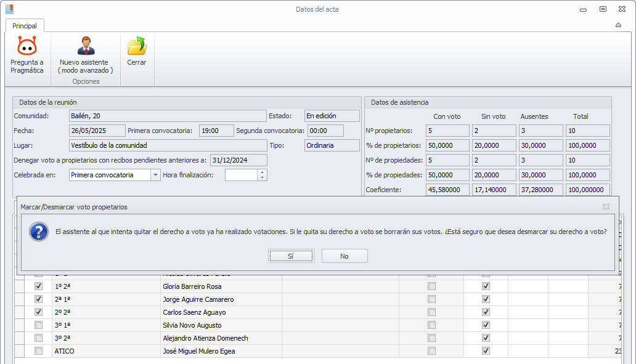This screenshot has height=364, width=636.
Task: Uncheck first checkbox for Jorge Aguirre Camarero
Action: click(39, 299)
